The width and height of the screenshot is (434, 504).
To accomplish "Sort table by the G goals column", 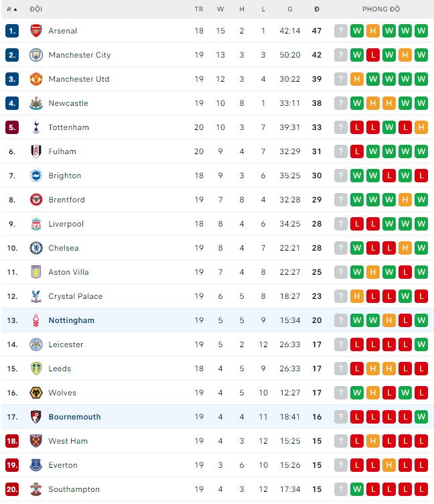I will click(290, 9).
